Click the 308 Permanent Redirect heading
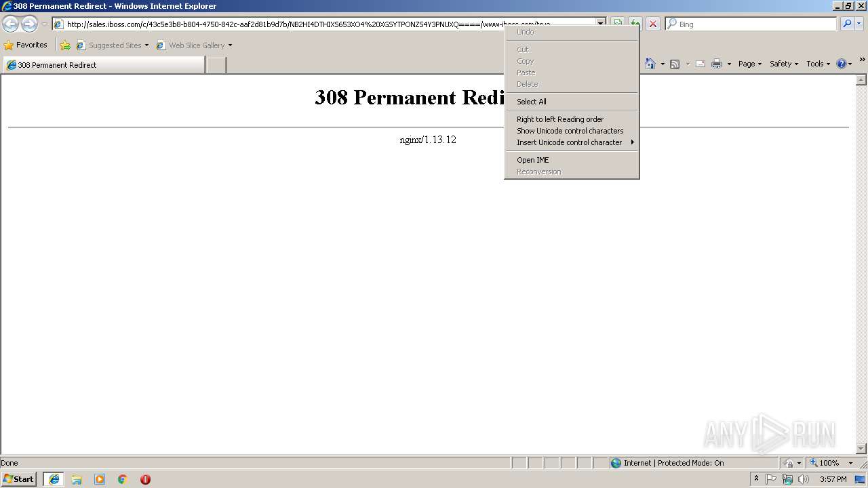 410,98
